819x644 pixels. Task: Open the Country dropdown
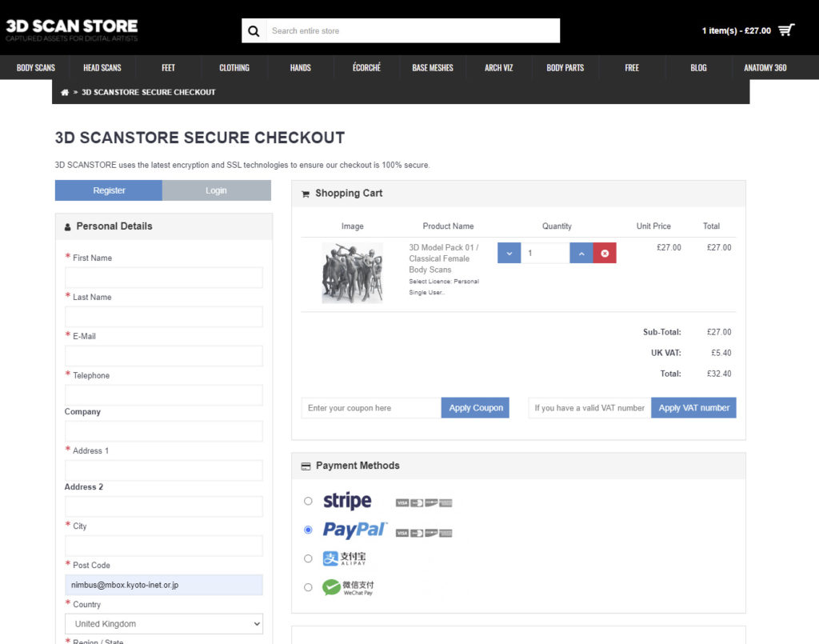(x=164, y=624)
